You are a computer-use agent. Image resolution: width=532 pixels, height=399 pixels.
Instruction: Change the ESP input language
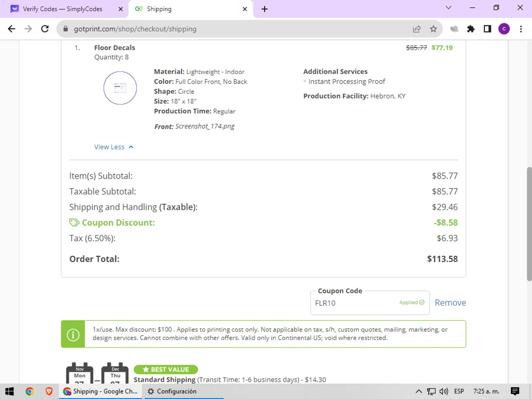459,391
